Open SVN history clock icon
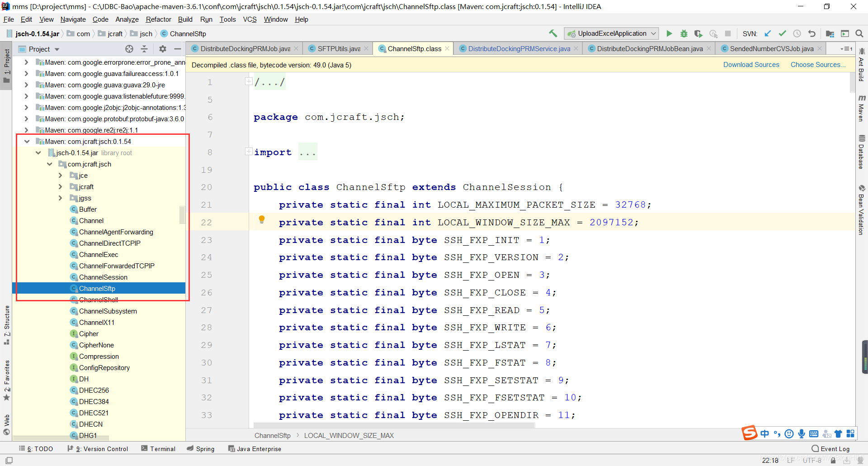Image resolution: width=868 pixels, height=466 pixels. [x=797, y=33]
